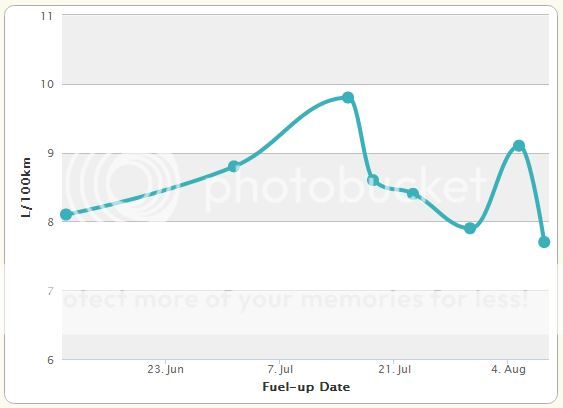Select the last data point near 7.7
Image resolution: width=563 pixels, height=408 pixels.
click(544, 242)
